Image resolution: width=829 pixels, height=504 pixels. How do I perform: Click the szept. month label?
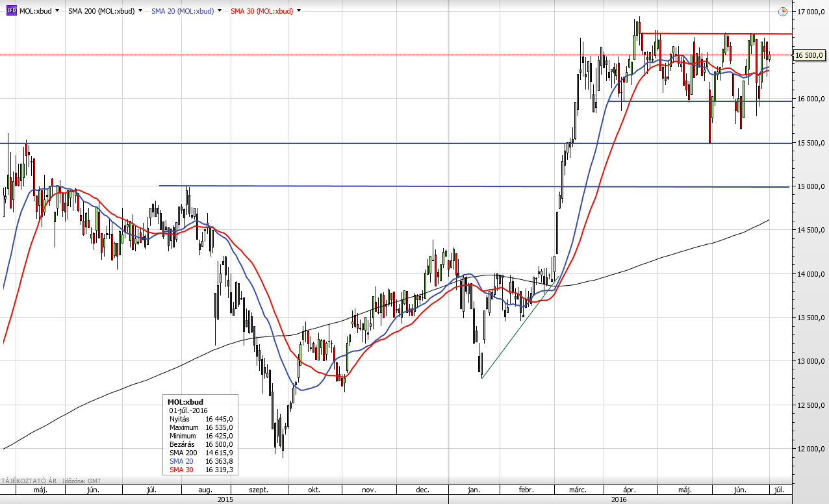point(259,490)
